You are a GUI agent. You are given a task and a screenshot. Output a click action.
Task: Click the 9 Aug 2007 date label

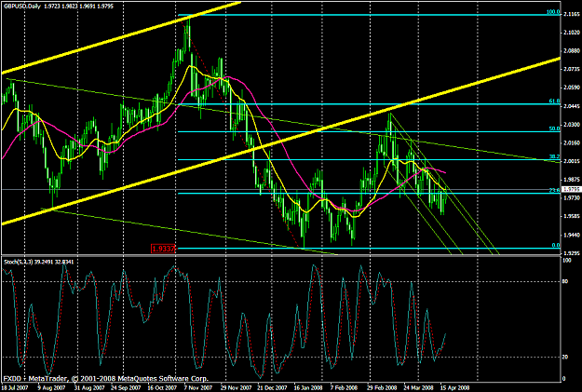(x=50, y=387)
